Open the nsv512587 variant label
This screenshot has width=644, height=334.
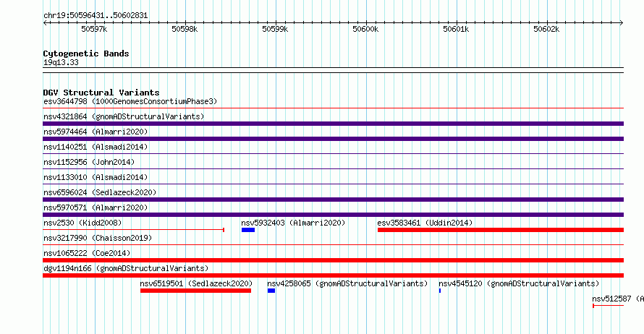pyautogui.click(x=618, y=299)
